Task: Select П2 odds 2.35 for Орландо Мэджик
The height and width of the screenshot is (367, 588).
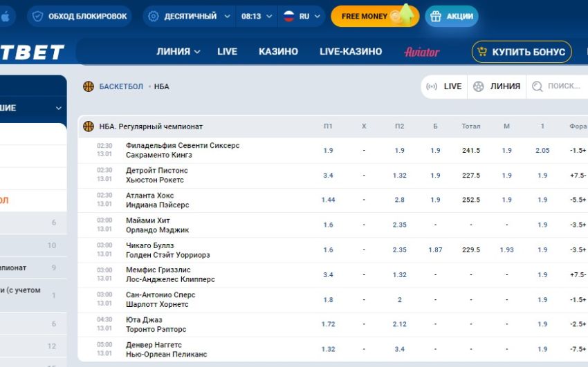Action: tap(399, 225)
